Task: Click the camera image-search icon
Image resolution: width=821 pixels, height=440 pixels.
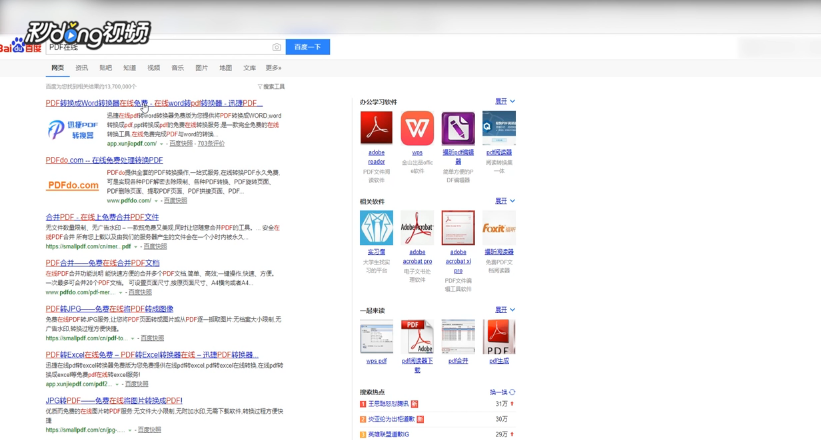Action: coord(276,47)
